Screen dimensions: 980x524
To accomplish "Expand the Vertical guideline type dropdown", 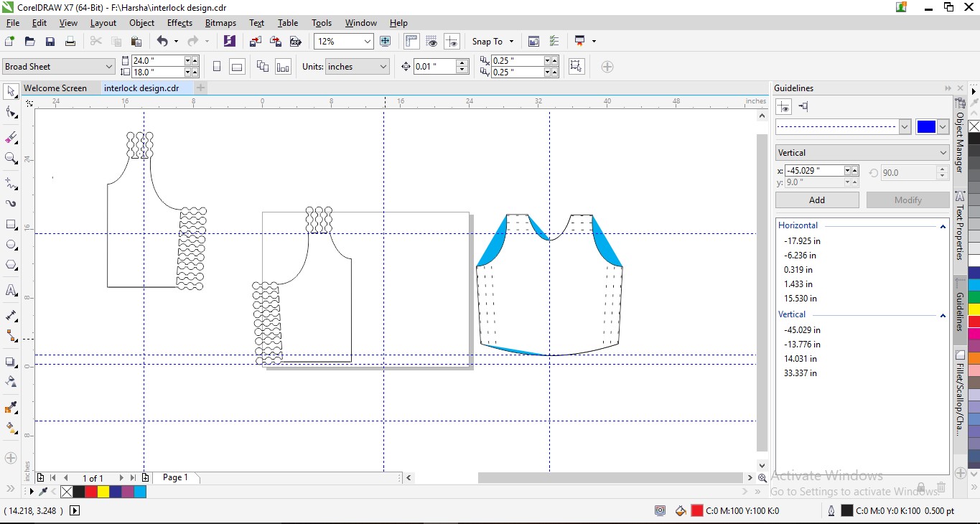I will pyautogui.click(x=943, y=153).
